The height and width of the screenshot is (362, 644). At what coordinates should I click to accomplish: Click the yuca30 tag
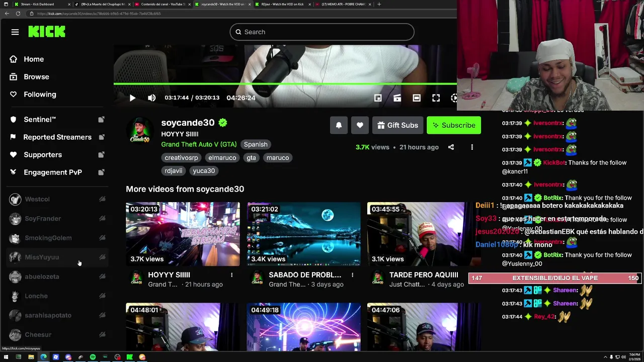(x=204, y=171)
